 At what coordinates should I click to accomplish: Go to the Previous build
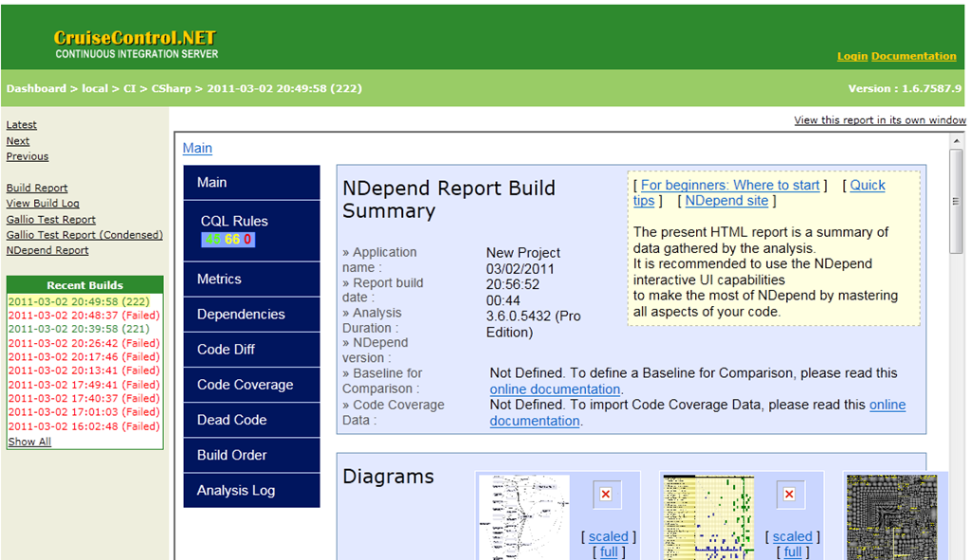[x=27, y=156]
